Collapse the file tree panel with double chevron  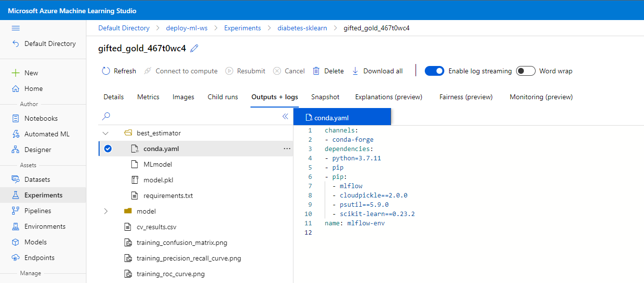coord(286,116)
